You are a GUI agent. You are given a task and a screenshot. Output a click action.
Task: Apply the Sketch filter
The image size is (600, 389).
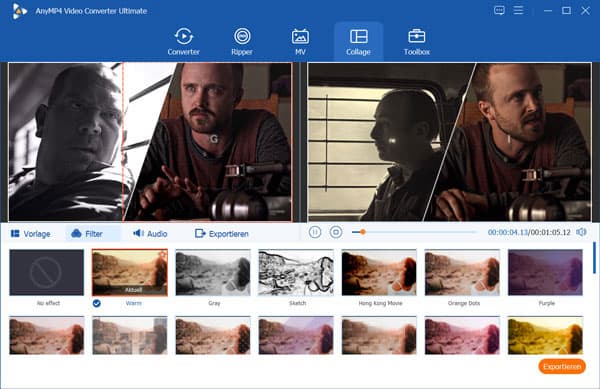[296, 272]
